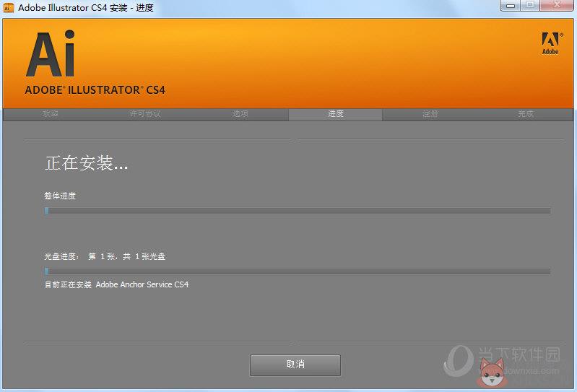Click the 整体进度 overall progress bar

(x=298, y=211)
